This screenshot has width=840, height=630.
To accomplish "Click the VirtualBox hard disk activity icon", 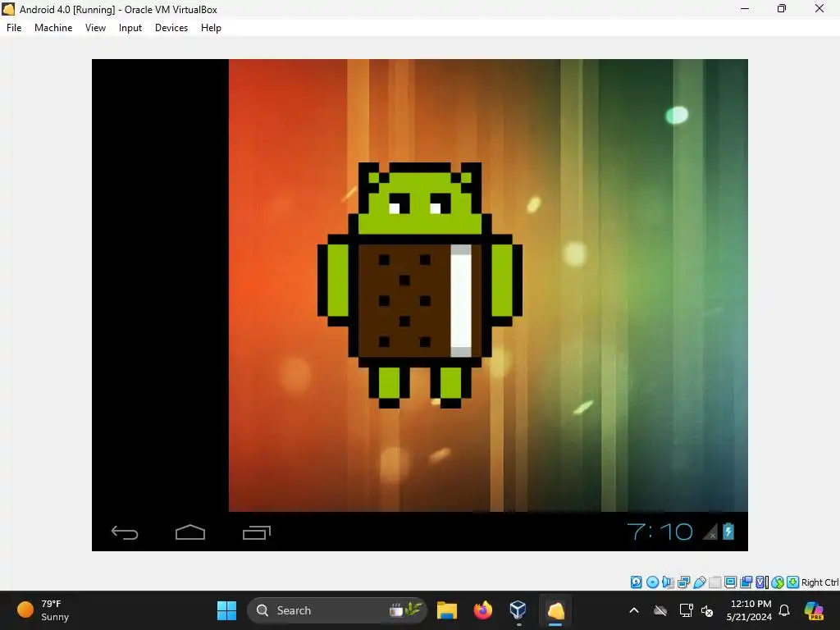I will coord(636,582).
